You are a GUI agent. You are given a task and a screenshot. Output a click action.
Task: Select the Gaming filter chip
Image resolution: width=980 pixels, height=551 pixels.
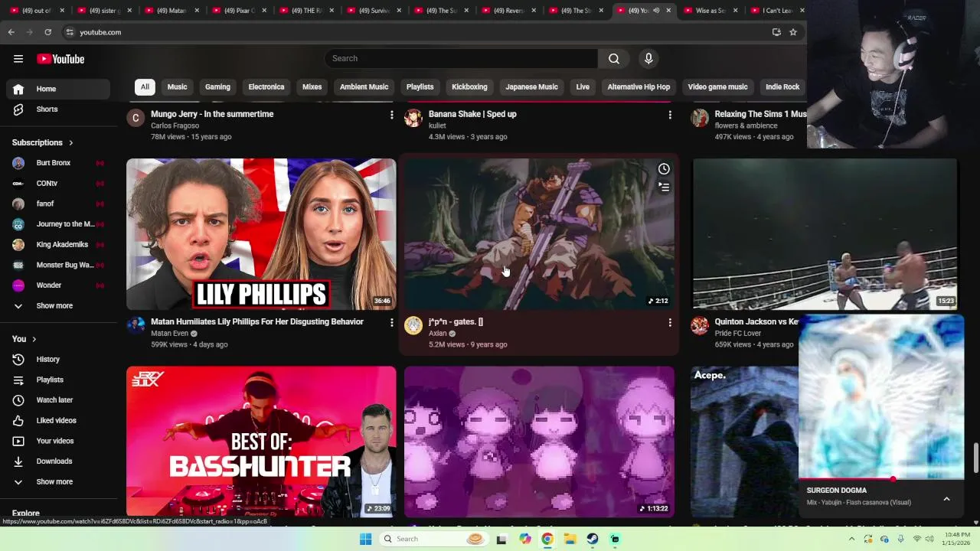(x=217, y=86)
